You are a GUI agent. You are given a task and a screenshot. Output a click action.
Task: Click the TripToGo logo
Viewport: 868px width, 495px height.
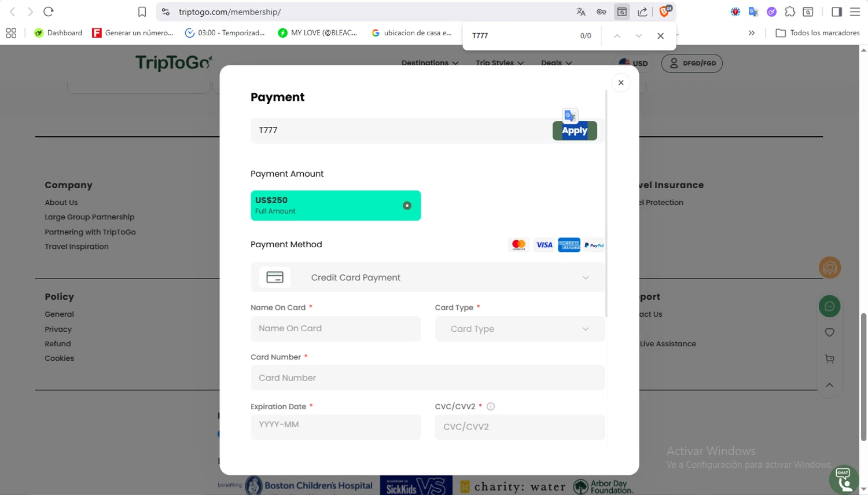pyautogui.click(x=174, y=63)
